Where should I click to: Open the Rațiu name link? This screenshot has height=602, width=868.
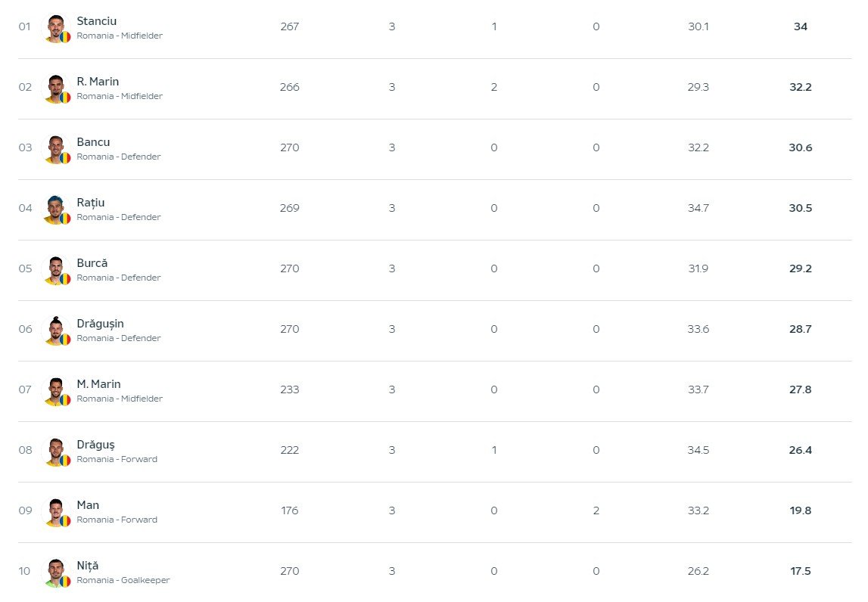click(90, 203)
